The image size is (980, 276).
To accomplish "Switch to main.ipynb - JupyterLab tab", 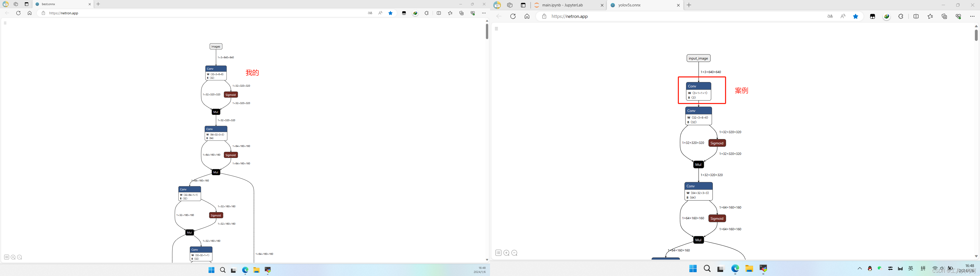I will click(x=568, y=5).
